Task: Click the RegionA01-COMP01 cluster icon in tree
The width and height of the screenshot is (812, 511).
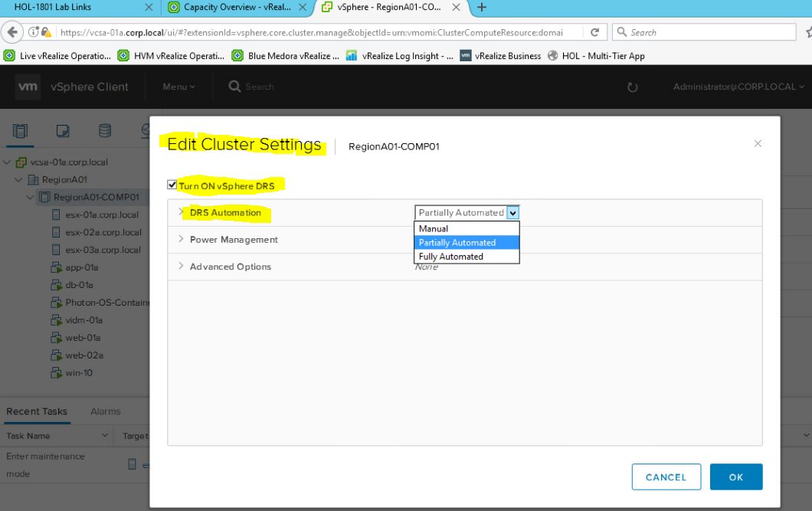Action: tap(45, 197)
